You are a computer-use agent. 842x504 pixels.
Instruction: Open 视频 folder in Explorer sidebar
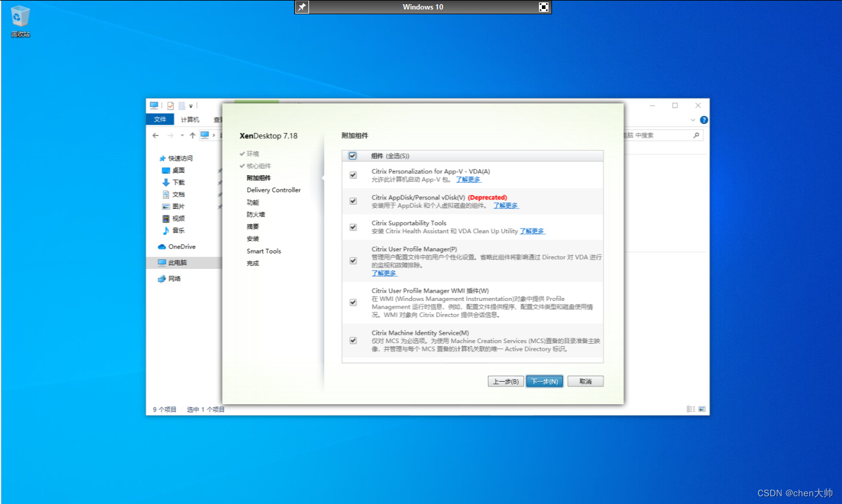pos(174,218)
